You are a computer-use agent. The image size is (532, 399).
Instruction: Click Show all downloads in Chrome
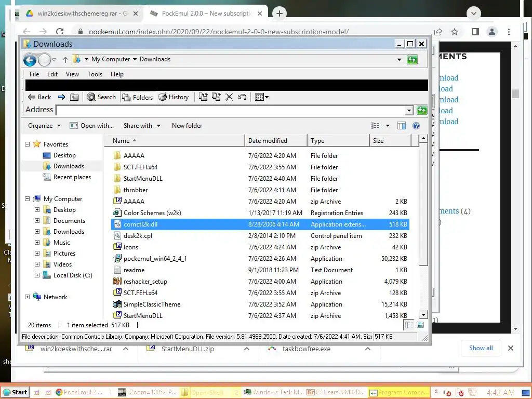[481, 348]
